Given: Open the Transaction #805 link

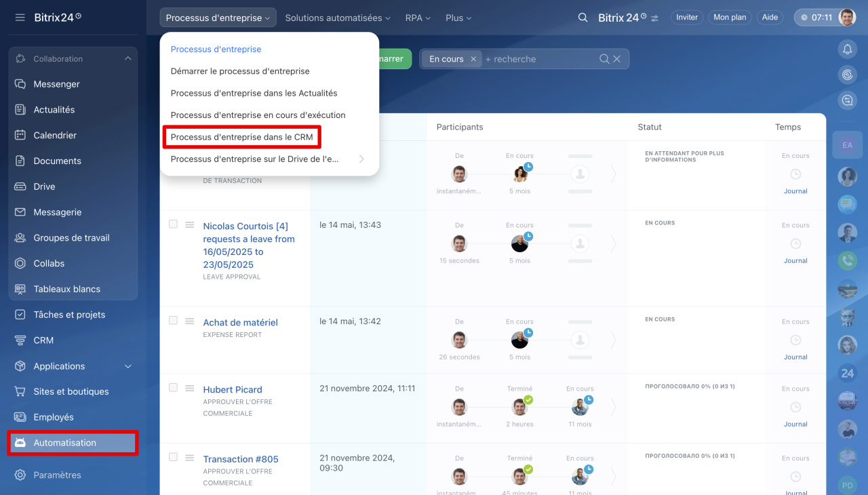Looking at the screenshot, I should tap(241, 459).
